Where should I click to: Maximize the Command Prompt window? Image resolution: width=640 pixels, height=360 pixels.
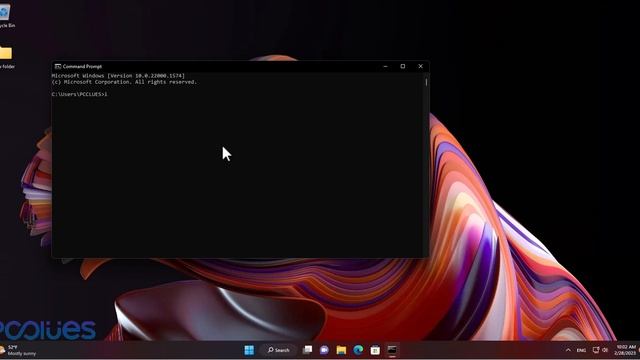(403, 66)
